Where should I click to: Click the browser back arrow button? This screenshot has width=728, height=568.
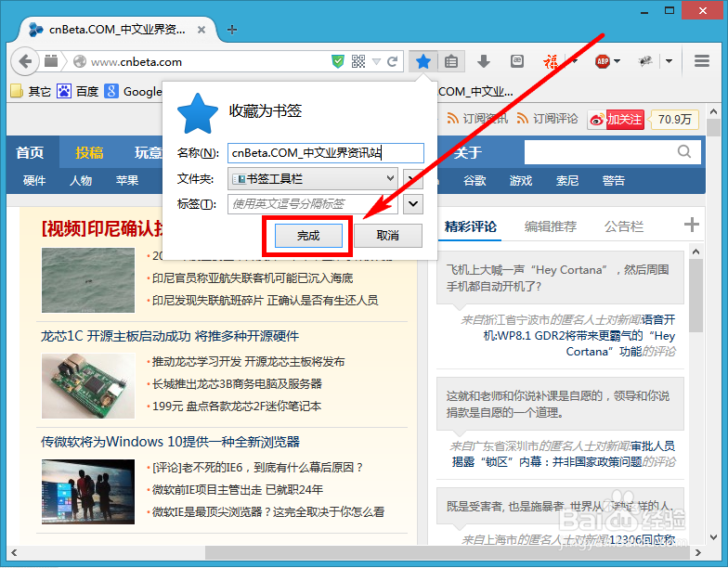coord(24,61)
